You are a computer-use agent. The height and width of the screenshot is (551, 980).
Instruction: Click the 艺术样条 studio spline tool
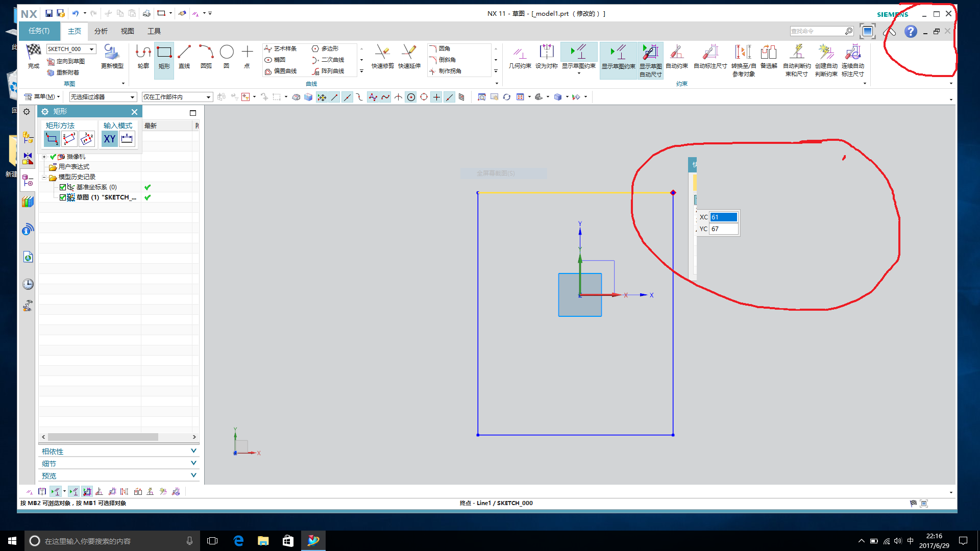(281, 48)
